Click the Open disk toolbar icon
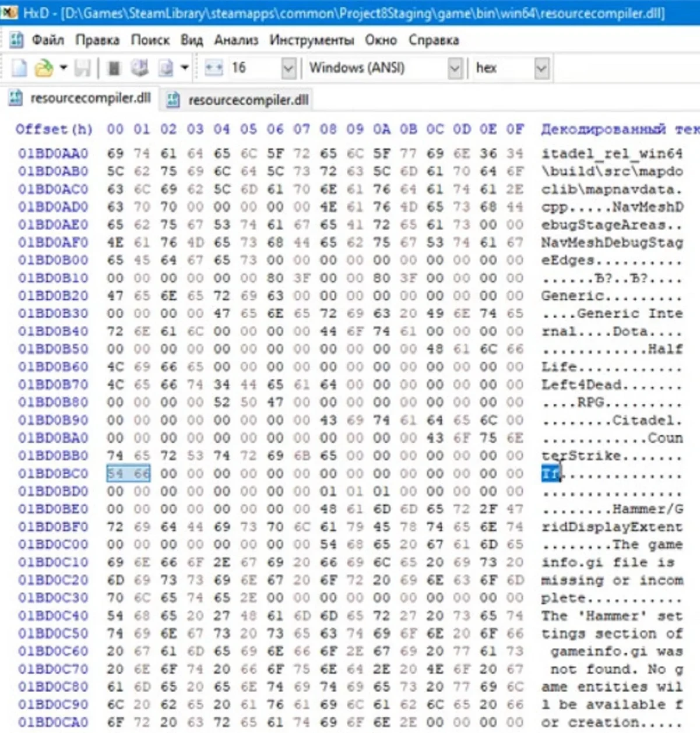This screenshot has height=733, width=700. tap(139, 68)
